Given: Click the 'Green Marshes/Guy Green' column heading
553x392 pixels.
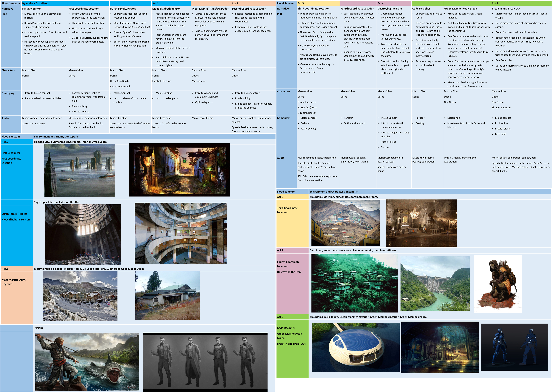Looking at the screenshot, I should pyautogui.click(x=460, y=9).
